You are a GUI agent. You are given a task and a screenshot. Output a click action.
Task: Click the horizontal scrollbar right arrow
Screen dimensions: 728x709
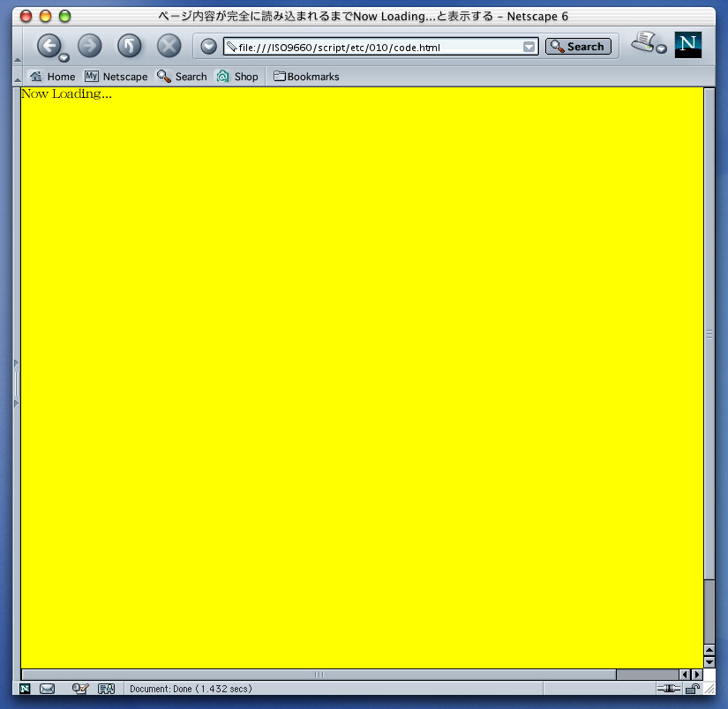(696, 675)
